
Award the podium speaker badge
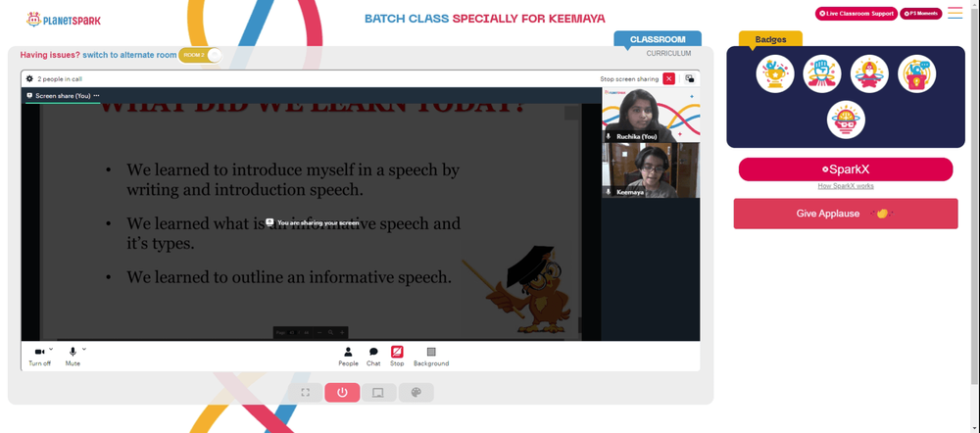coord(917,73)
